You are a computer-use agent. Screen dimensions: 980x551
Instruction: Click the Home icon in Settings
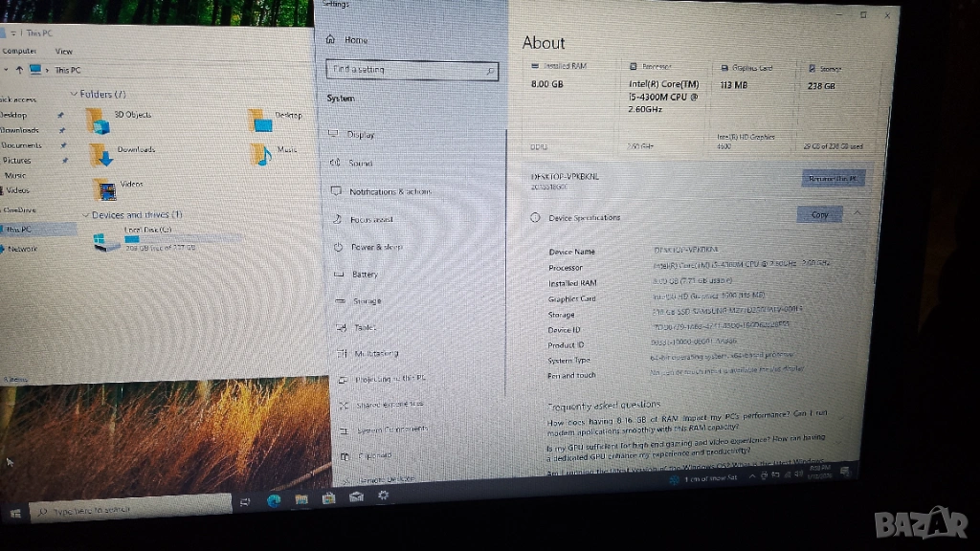[x=331, y=40]
